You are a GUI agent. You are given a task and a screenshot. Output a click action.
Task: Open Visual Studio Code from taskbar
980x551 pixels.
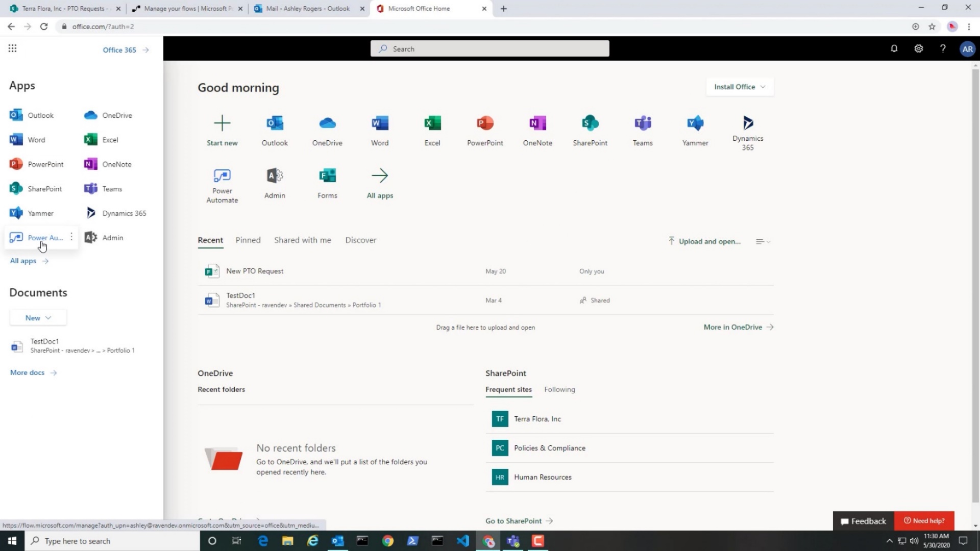pyautogui.click(x=462, y=541)
